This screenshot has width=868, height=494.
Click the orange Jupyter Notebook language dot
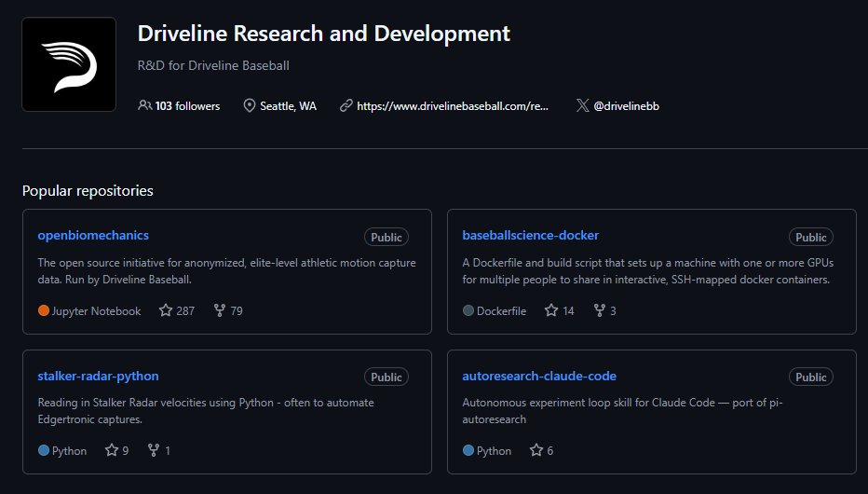tap(44, 310)
